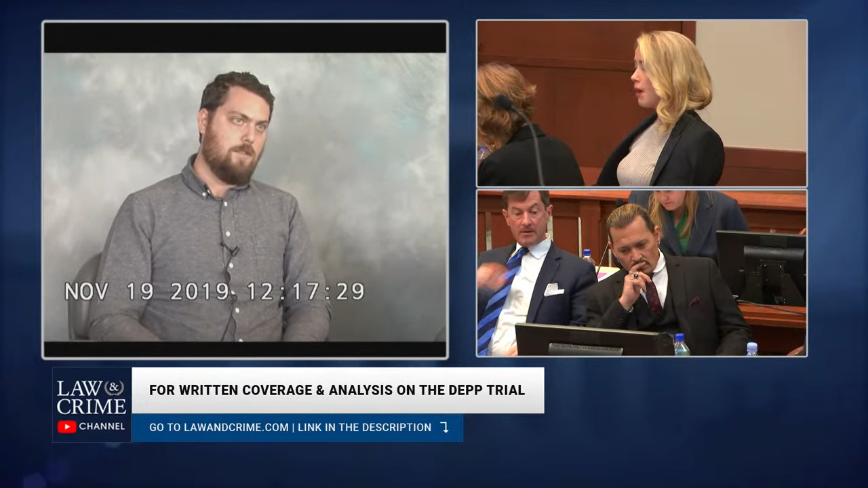The height and width of the screenshot is (488, 868).
Task: Click the 'FOR WRITTEN COVERAGE & ANALYSIS' headline banner
Action: (338, 390)
